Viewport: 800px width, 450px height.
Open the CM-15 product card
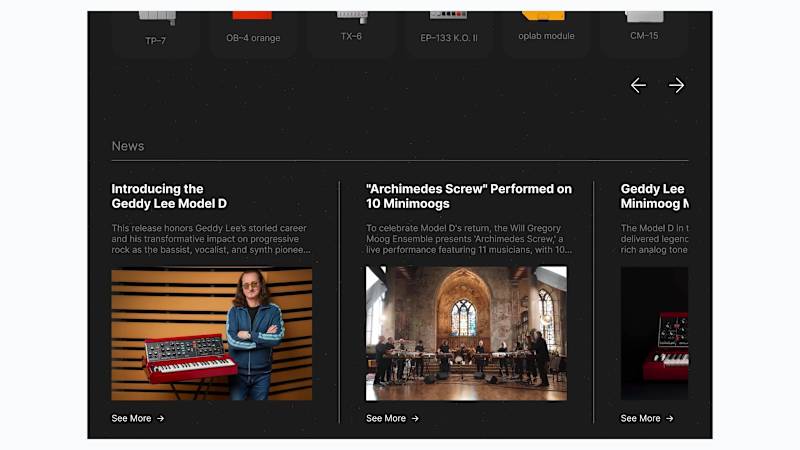point(644,34)
